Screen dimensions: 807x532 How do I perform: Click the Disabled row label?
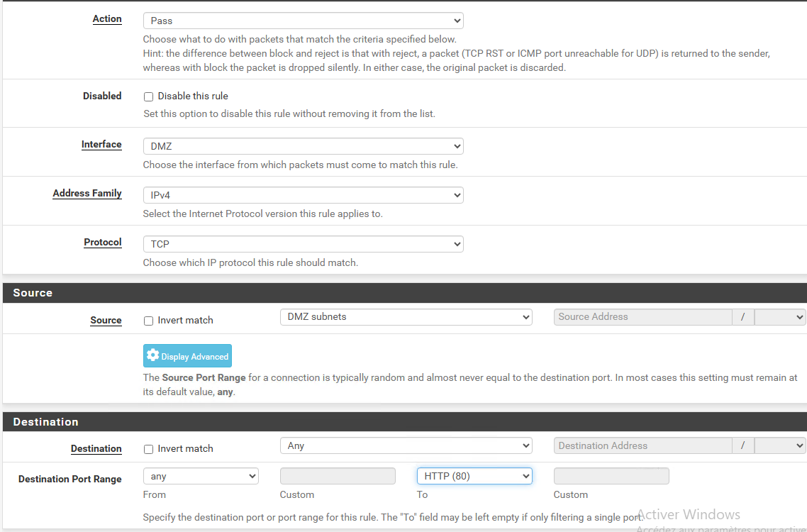point(102,96)
